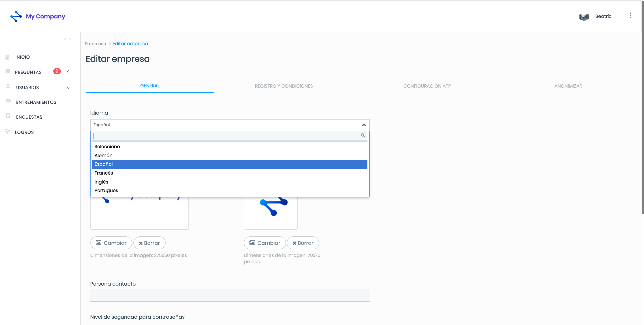Open the three-dot menu in header
Viewport: 644px width, 325px height.
pyautogui.click(x=630, y=16)
